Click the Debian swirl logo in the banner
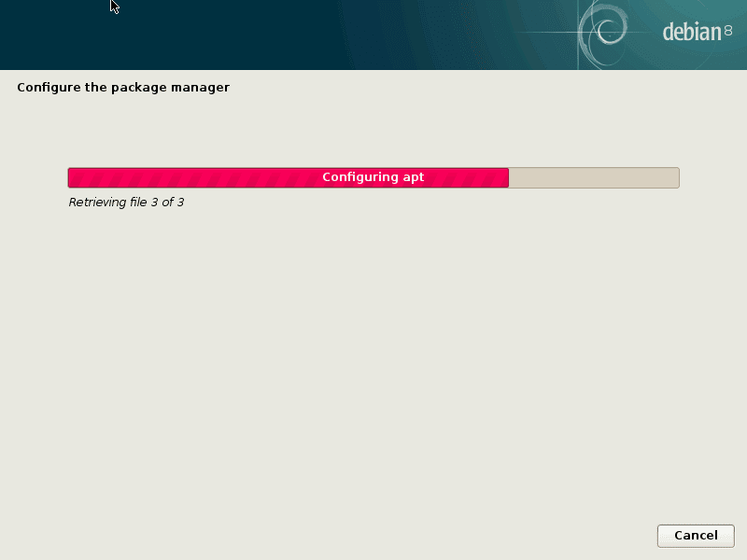The image size is (747, 560). point(603,33)
